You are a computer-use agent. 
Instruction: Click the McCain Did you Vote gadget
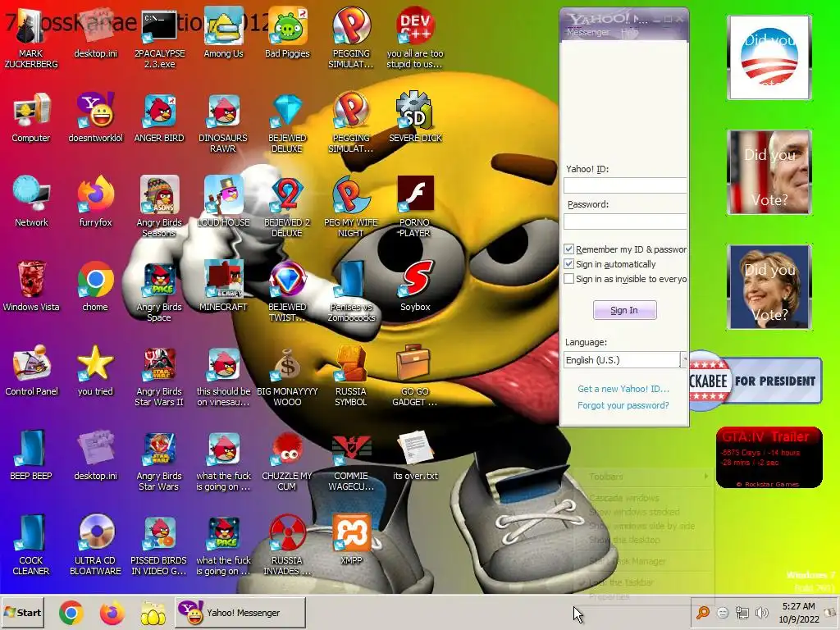point(769,172)
